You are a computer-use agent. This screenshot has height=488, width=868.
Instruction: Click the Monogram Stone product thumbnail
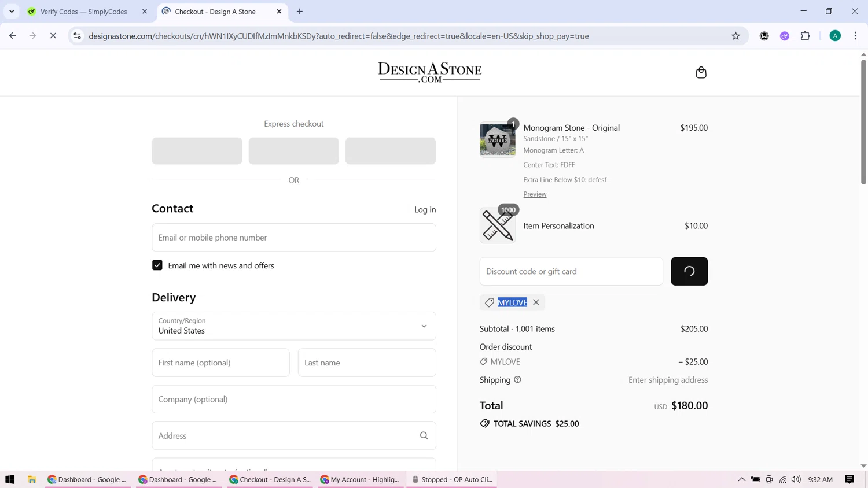point(497,139)
